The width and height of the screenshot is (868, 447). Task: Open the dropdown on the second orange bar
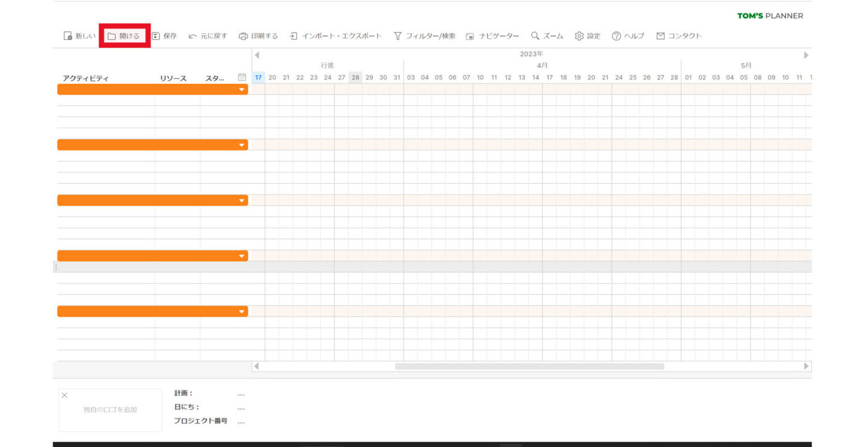click(241, 145)
